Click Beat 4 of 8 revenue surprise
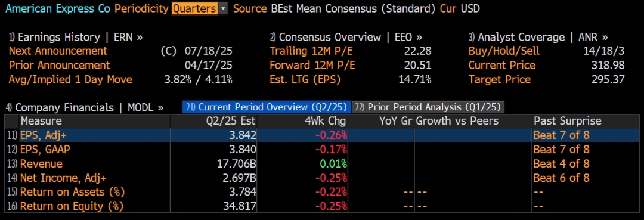This screenshot has width=644, height=220. click(561, 164)
